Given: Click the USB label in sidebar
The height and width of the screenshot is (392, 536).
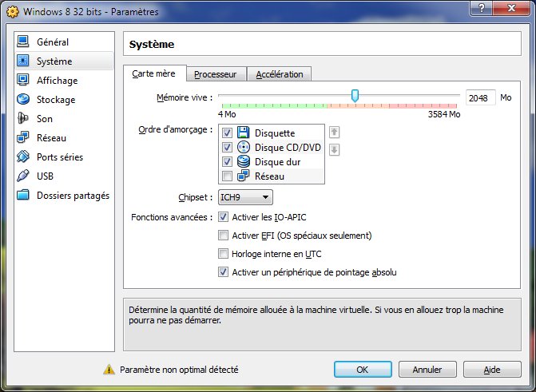Looking at the screenshot, I should [x=45, y=176].
